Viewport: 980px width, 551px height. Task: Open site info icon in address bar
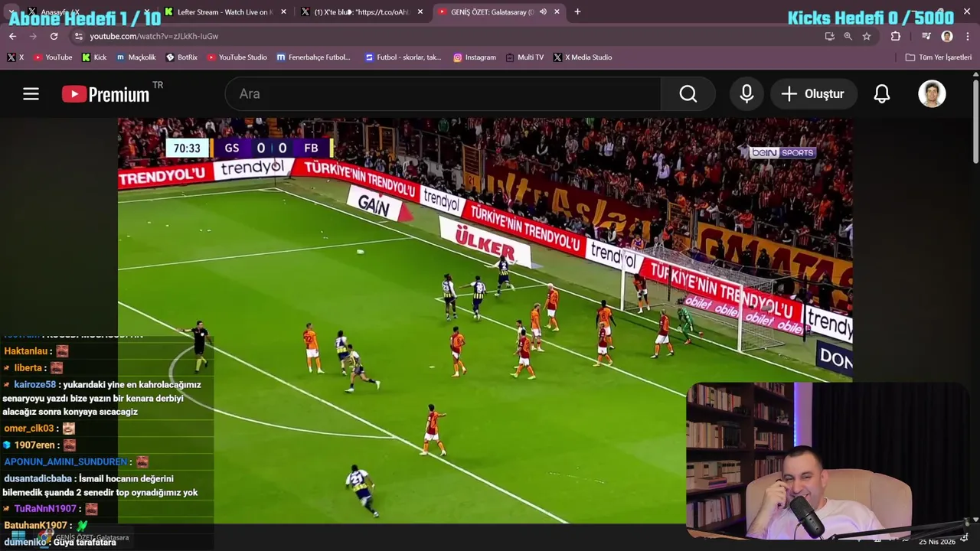[x=78, y=36]
